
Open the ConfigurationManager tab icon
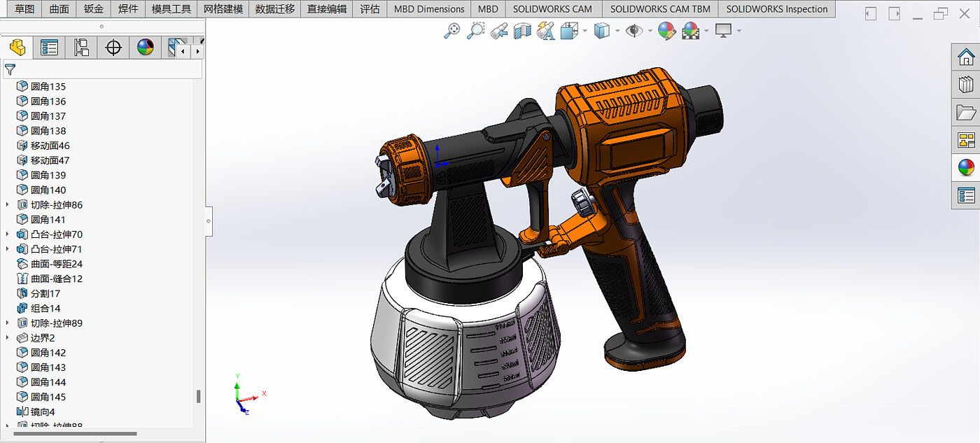(81, 48)
